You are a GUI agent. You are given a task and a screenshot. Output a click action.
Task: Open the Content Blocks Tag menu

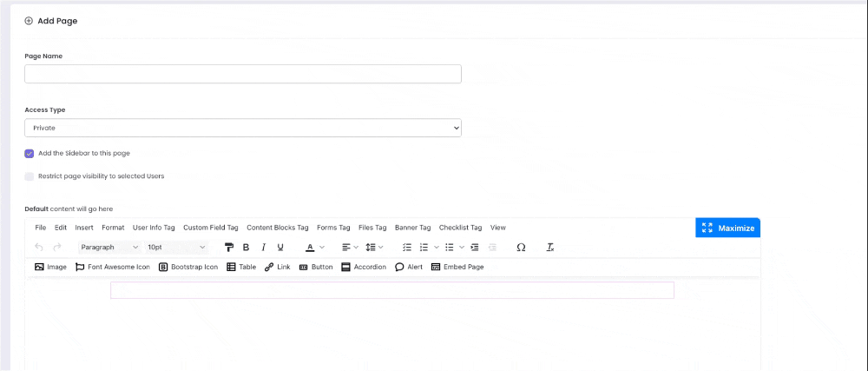[277, 228]
